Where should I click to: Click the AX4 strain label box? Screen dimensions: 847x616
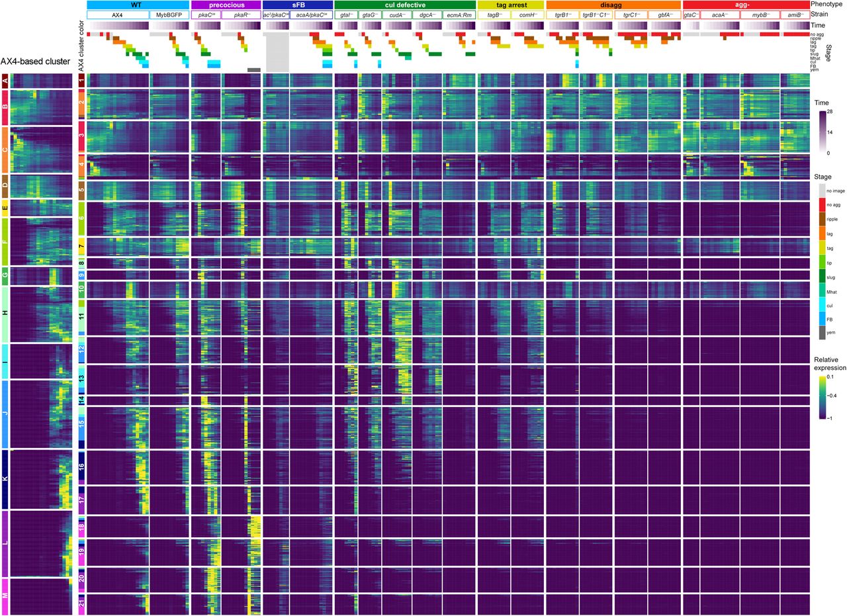(x=117, y=15)
